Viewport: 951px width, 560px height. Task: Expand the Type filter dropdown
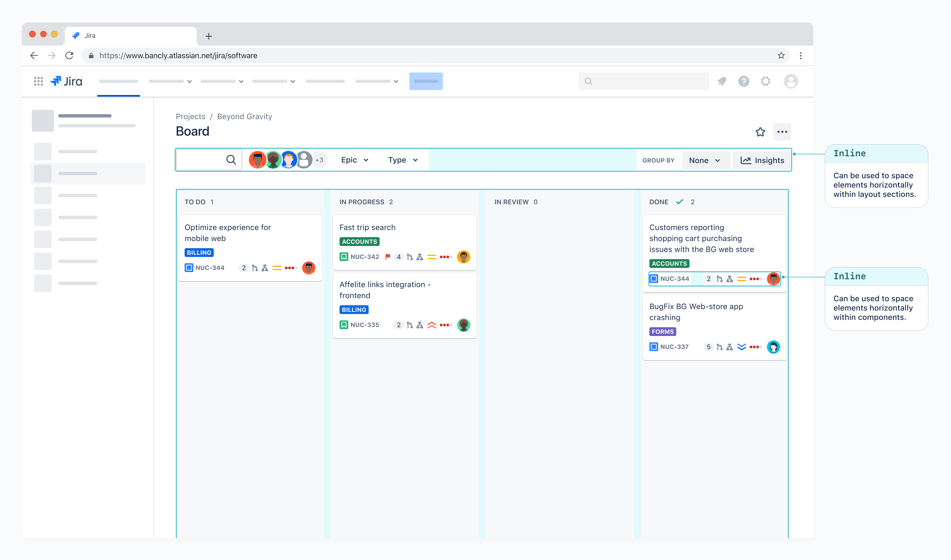point(402,160)
